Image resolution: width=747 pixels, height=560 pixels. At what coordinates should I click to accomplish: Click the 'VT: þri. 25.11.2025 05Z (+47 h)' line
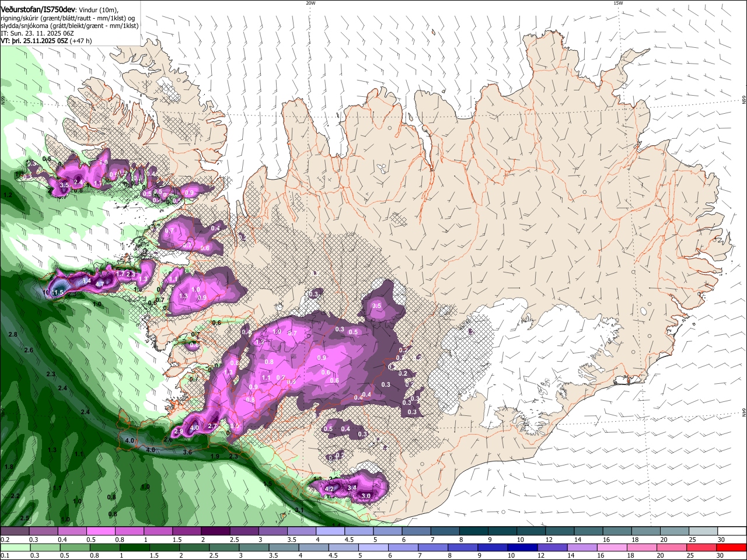coord(46,41)
